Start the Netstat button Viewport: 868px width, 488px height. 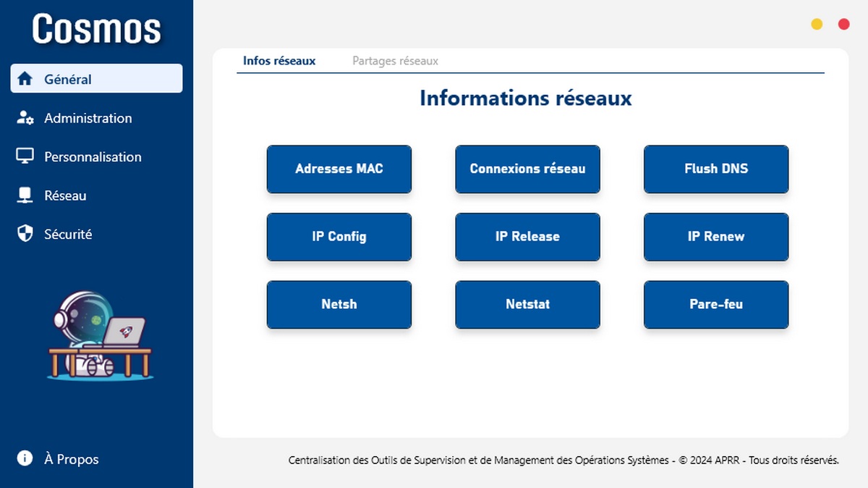coord(527,304)
